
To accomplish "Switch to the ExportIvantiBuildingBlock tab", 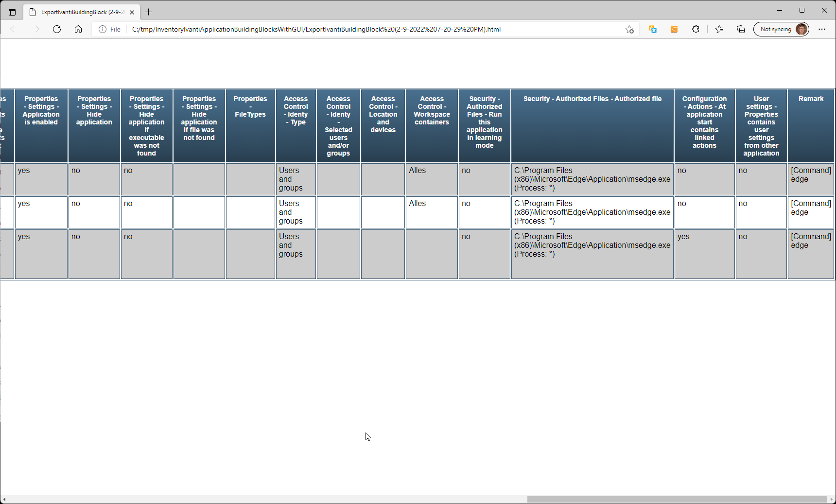I will pyautogui.click(x=78, y=12).
